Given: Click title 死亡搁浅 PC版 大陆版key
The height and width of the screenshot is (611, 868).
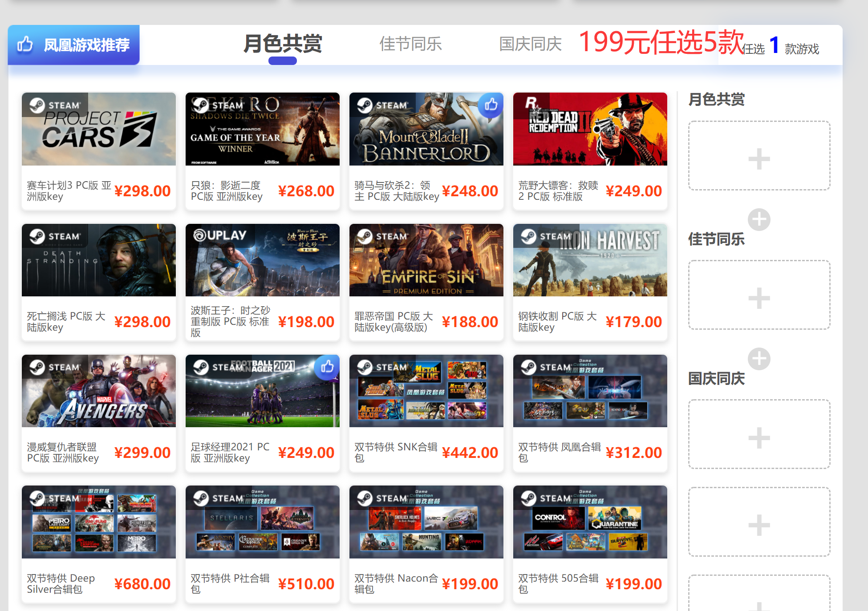Looking at the screenshot, I should [66, 322].
